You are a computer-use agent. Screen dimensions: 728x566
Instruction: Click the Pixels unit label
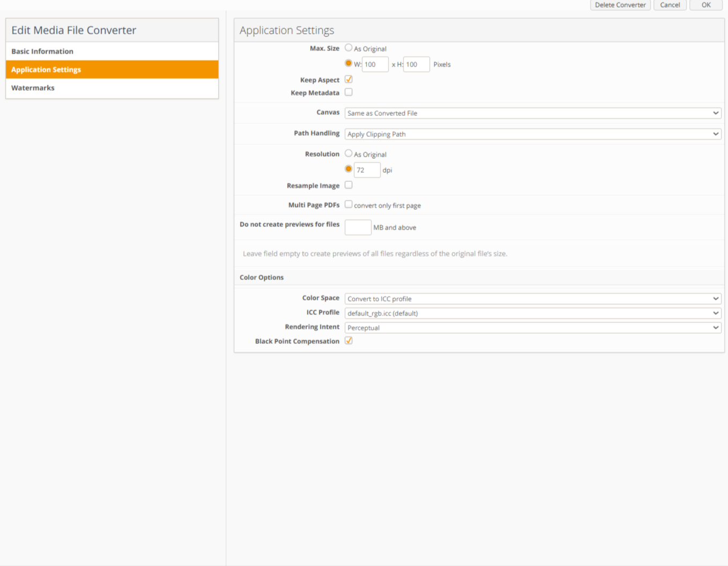442,64
